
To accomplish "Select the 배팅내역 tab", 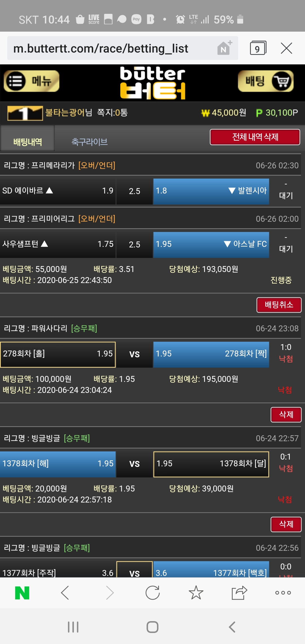I will (28, 142).
